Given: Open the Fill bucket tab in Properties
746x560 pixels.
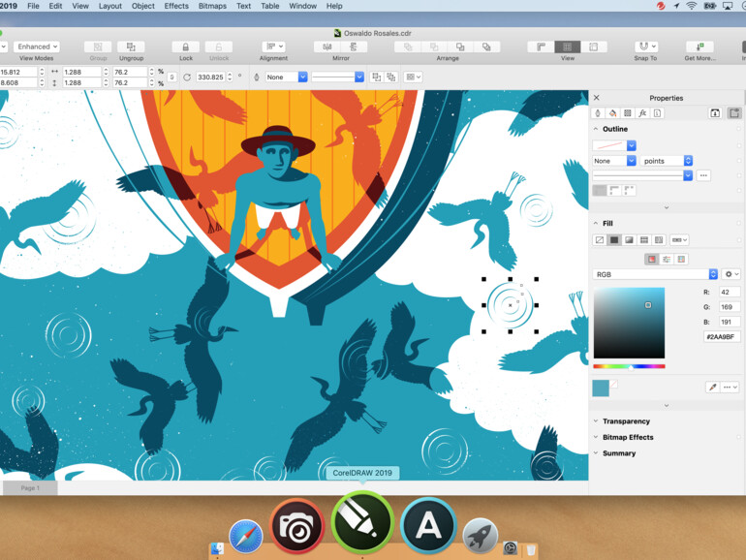Looking at the screenshot, I should pos(612,113).
